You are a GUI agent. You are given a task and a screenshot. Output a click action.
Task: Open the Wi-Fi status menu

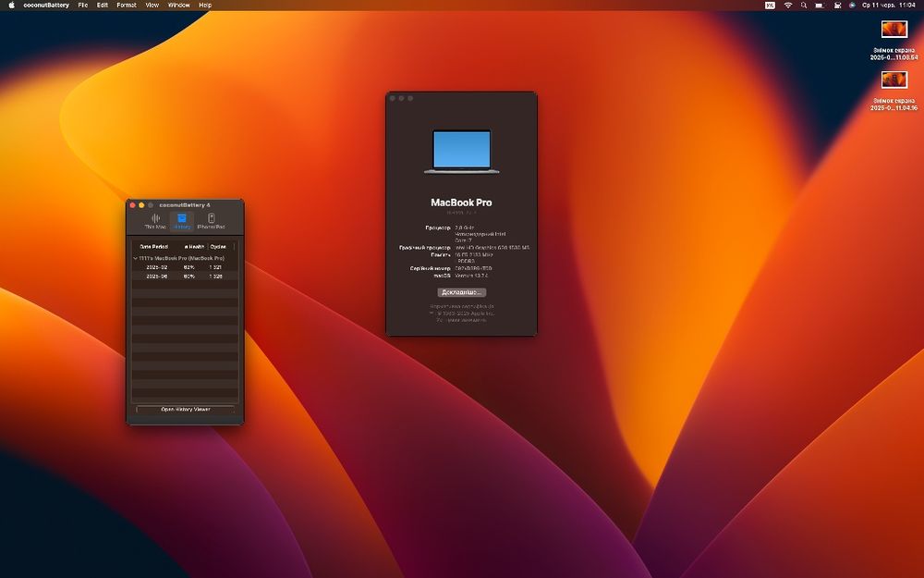[788, 5]
